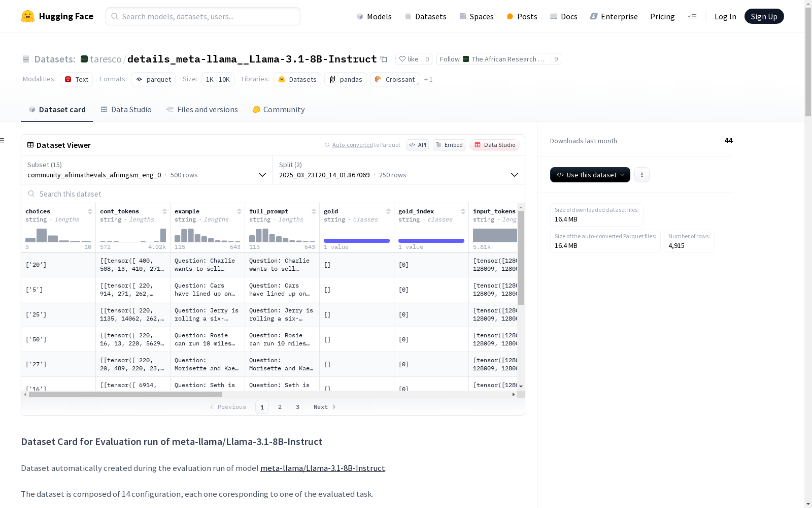
Task: Click the taresco organization avatar
Action: 84,59
